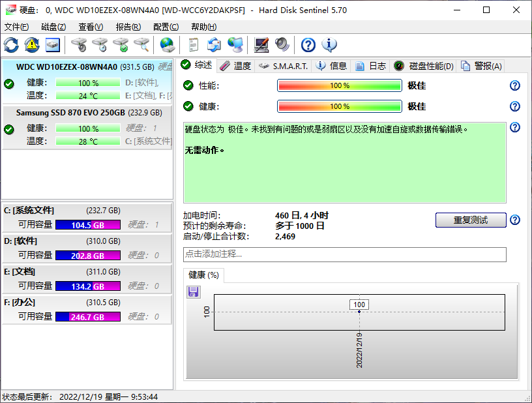The width and height of the screenshot is (532, 403).
Task: Click the help icon next to 性能 bar
Action: (x=514, y=85)
